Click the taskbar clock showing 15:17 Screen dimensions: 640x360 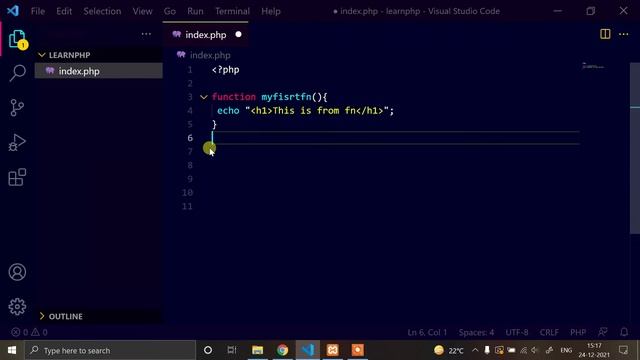tap(594, 350)
